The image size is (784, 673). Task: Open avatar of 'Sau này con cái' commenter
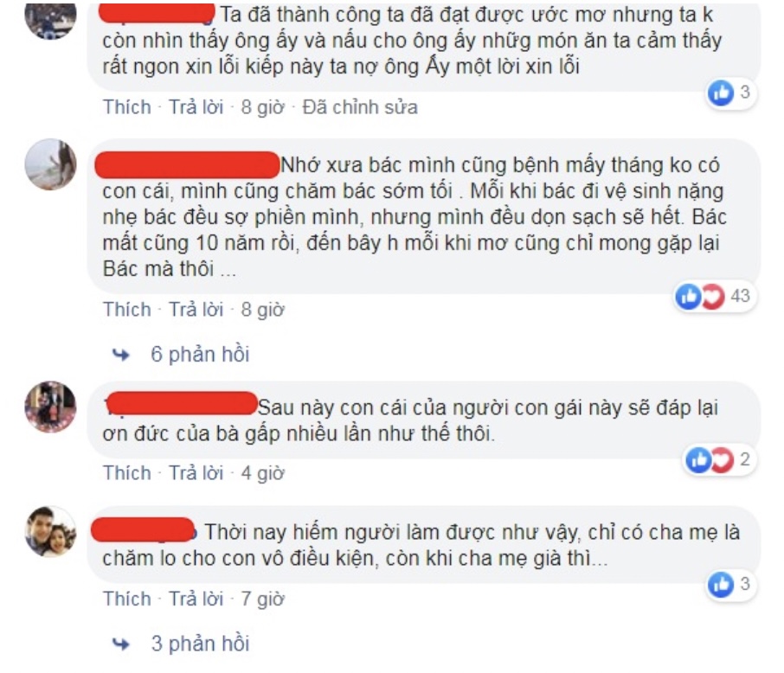coord(50,407)
